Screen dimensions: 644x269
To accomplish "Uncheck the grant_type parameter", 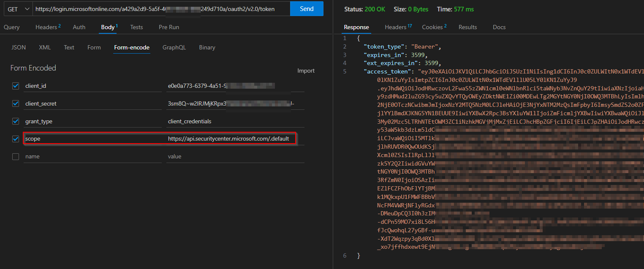I will coord(16,121).
